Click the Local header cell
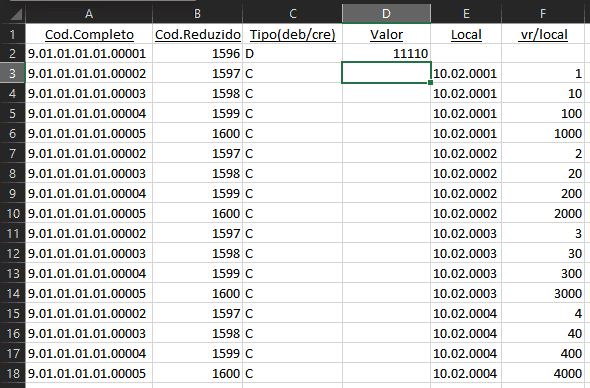The height and width of the screenshot is (388, 590). pos(466,34)
